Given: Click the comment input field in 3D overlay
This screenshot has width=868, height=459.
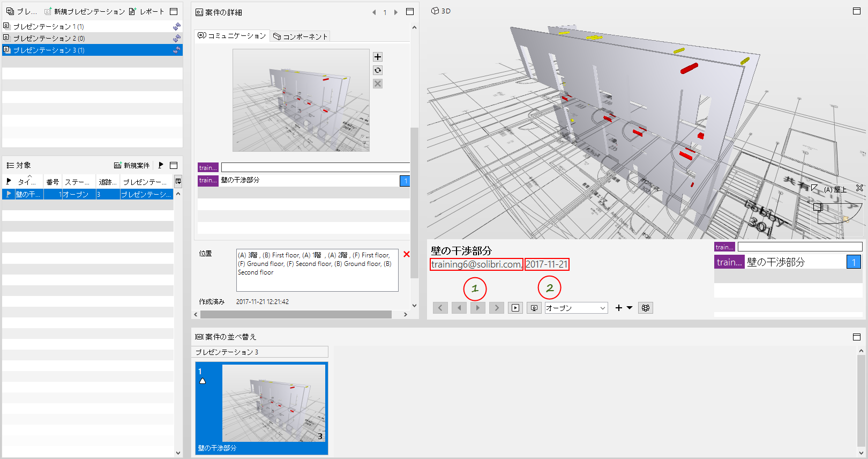Looking at the screenshot, I should (x=800, y=247).
